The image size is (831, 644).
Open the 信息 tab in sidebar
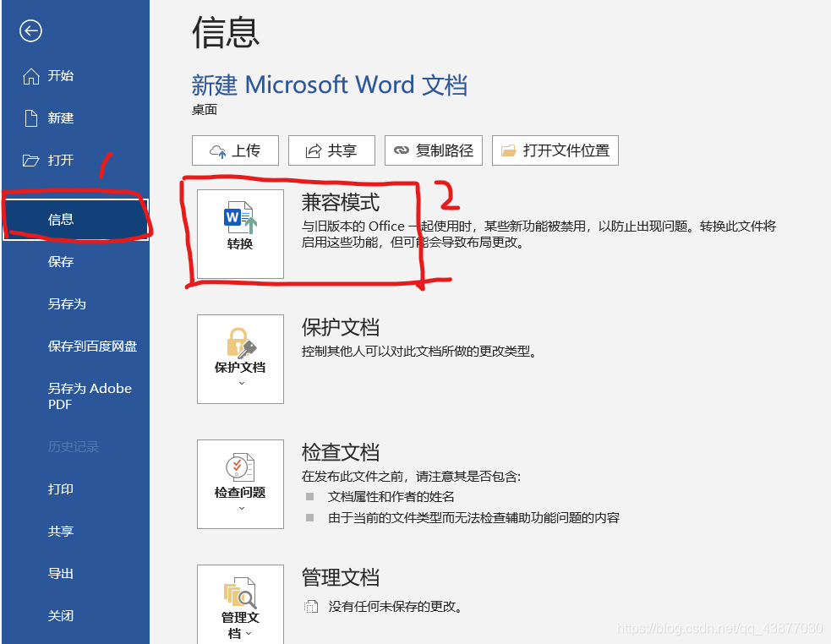[75, 220]
